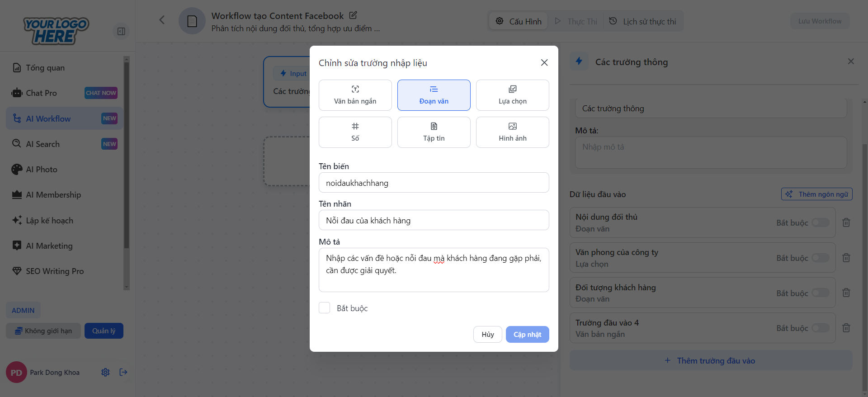Click the edit workflow title pencil icon

353,15
